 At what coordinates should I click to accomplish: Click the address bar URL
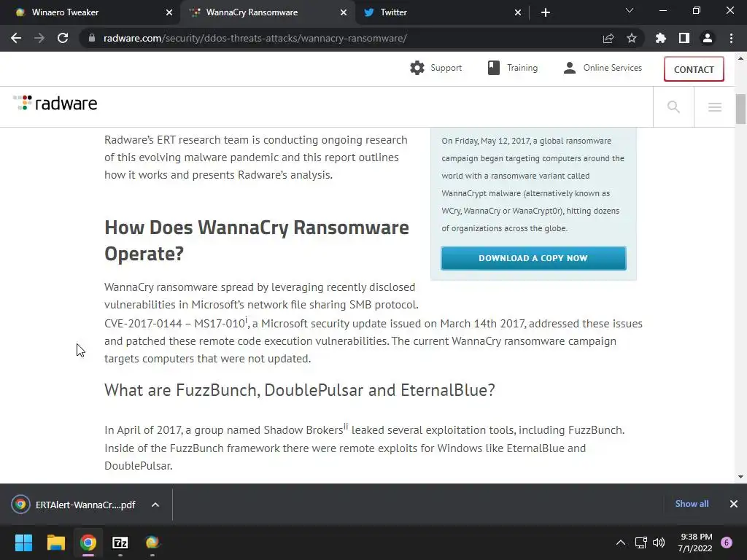(x=255, y=38)
